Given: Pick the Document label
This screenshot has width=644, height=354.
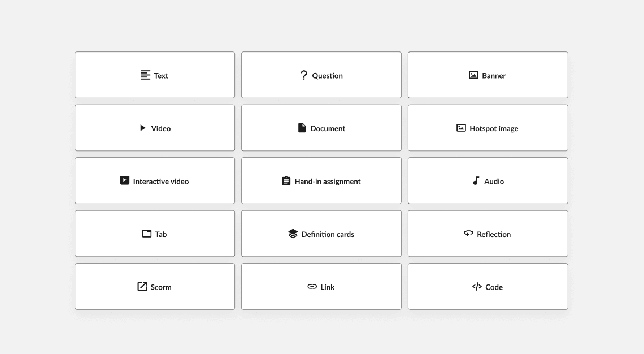Looking at the screenshot, I should 328,129.
